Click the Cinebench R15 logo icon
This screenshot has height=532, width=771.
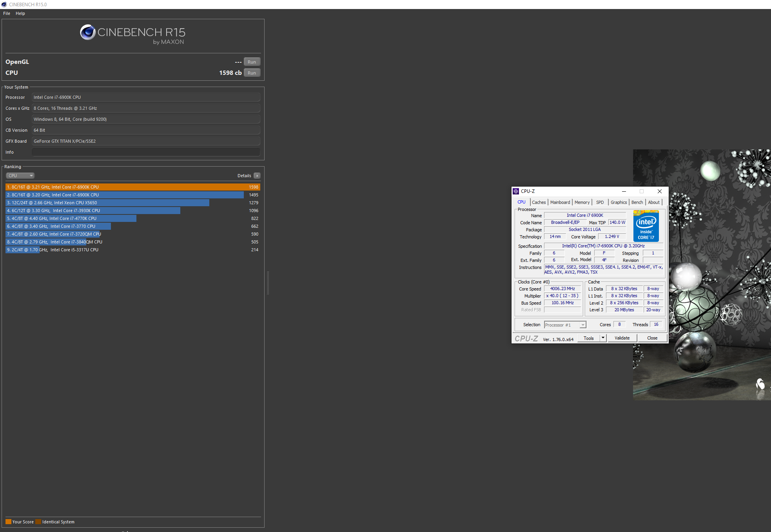point(88,32)
